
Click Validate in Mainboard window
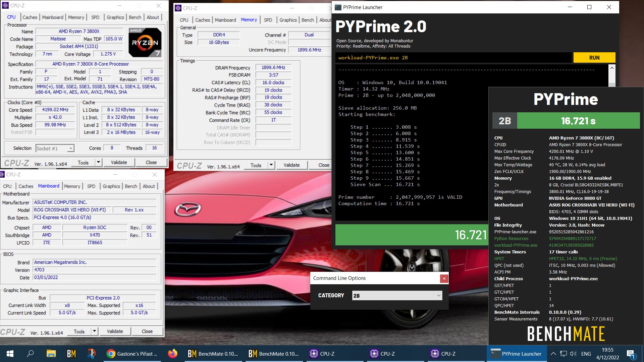(115, 331)
